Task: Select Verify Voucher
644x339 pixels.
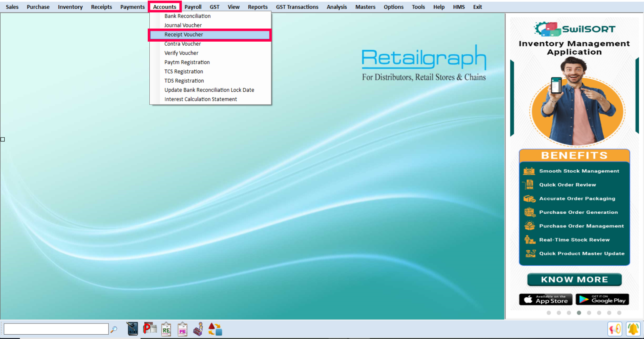Action: [210, 53]
